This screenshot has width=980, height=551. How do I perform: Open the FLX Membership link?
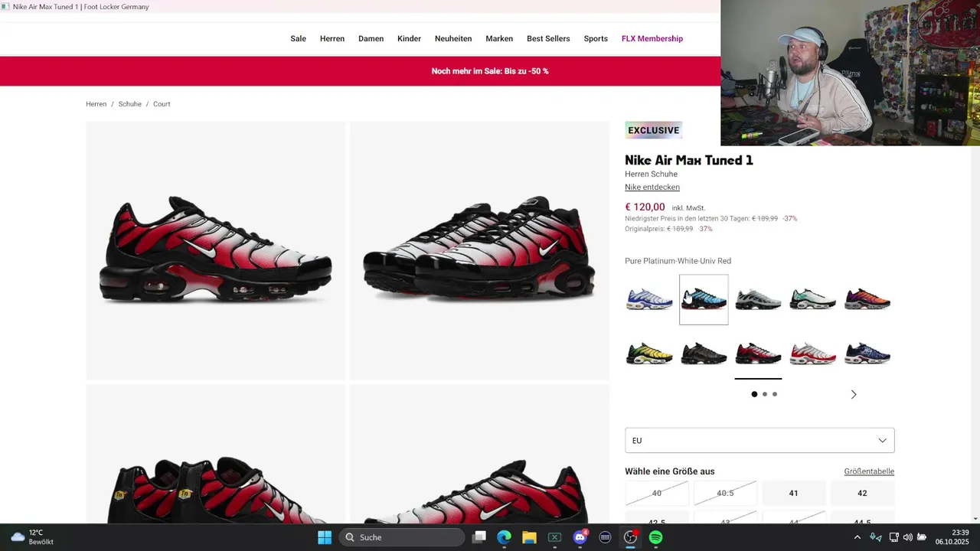point(652,38)
